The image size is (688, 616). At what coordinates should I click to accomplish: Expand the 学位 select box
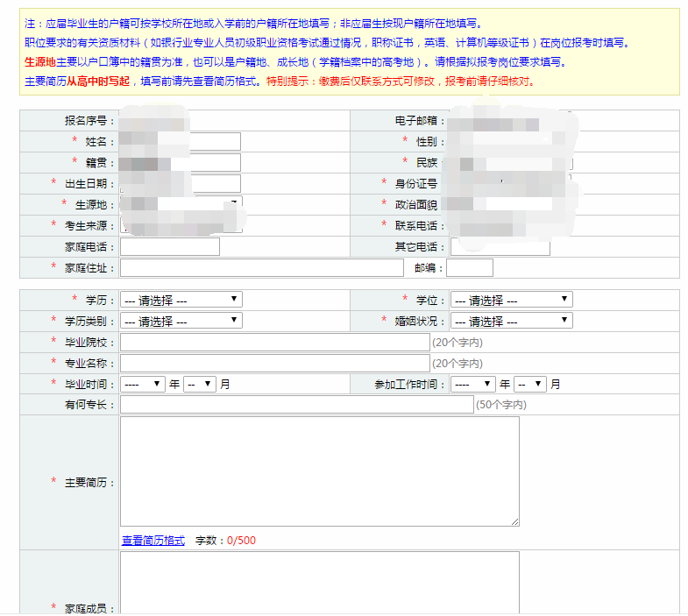[511, 300]
